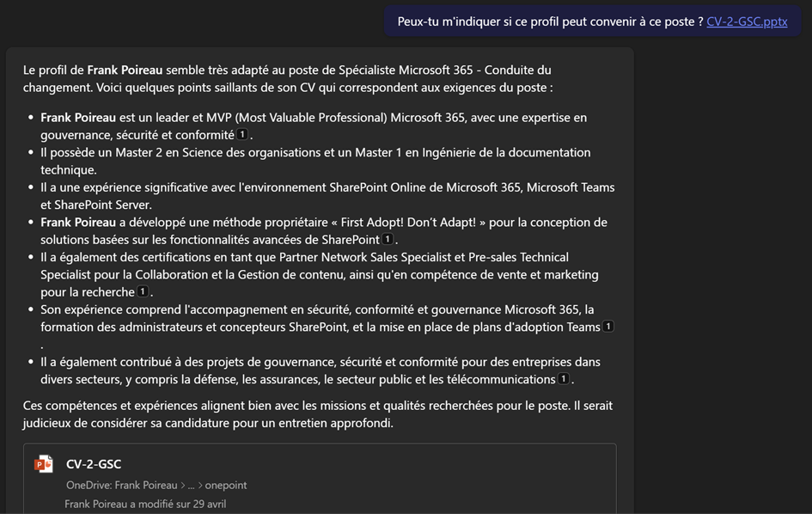Open citation 1 after 'pour la recherche'
This screenshot has height=514, width=812.
click(143, 292)
